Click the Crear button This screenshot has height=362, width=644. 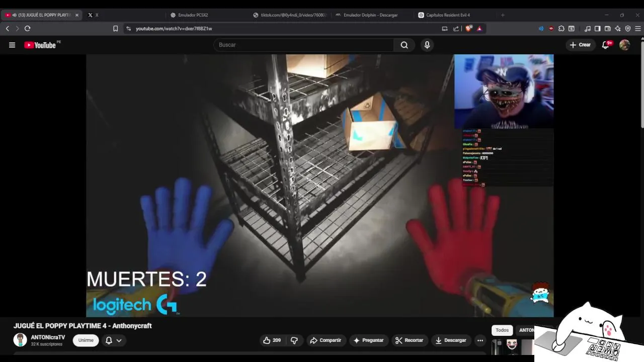(580, 45)
